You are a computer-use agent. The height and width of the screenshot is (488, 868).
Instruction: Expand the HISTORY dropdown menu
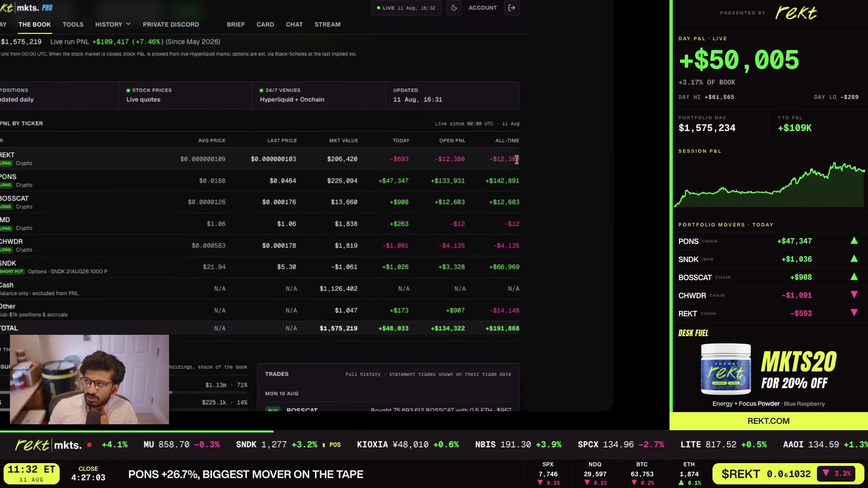point(113,24)
